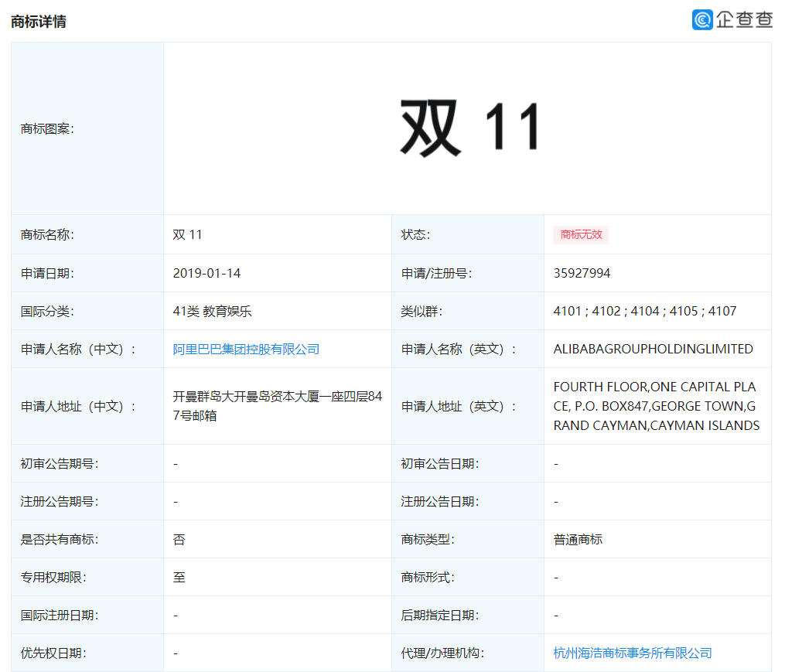Select the registration number 35927994
The image size is (785, 672).
click(x=582, y=274)
